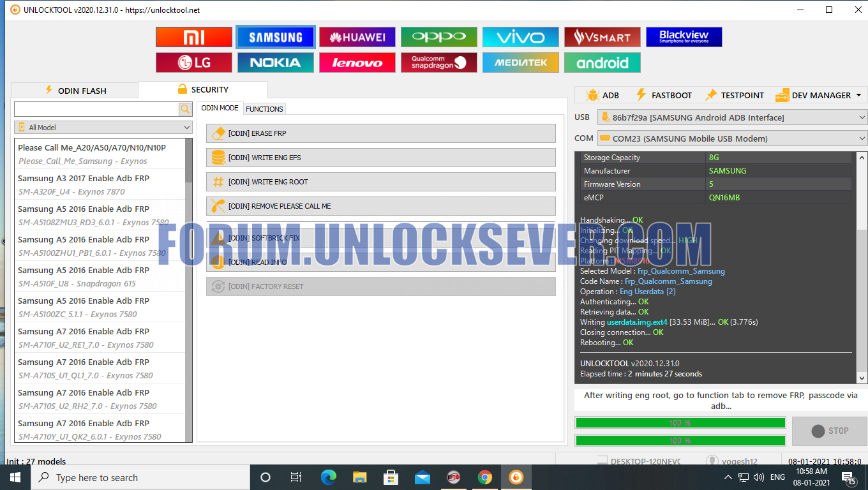The image size is (868, 490).
Task: Open the ODIN MODE sub-tab
Action: coord(220,108)
